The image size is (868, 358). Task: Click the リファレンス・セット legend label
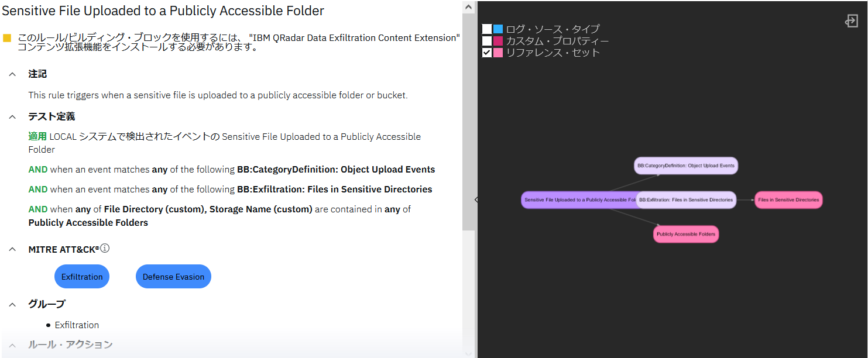pyautogui.click(x=553, y=53)
